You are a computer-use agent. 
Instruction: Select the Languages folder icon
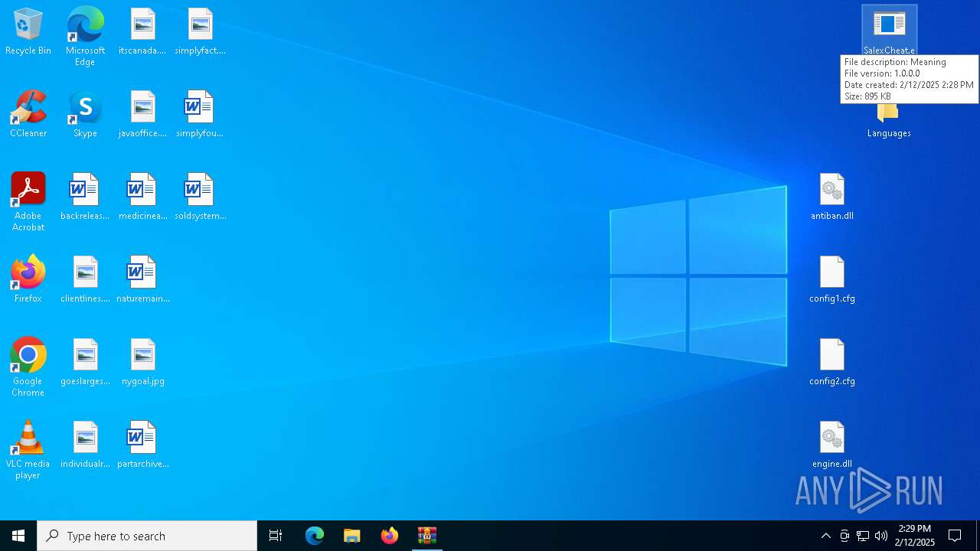click(x=889, y=121)
